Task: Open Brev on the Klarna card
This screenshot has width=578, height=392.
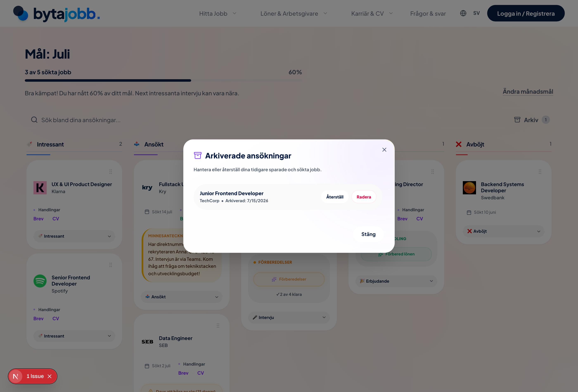Action: pyautogui.click(x=39, y=219)
